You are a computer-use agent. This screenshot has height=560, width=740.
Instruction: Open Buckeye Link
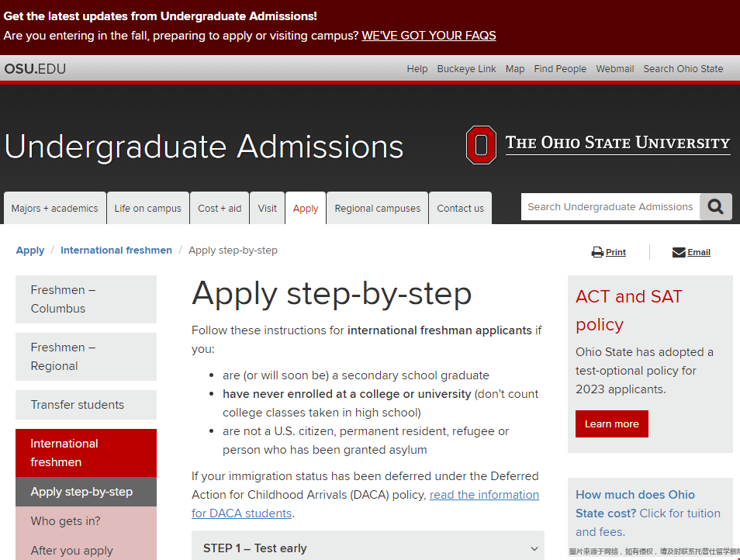(466, 69)
